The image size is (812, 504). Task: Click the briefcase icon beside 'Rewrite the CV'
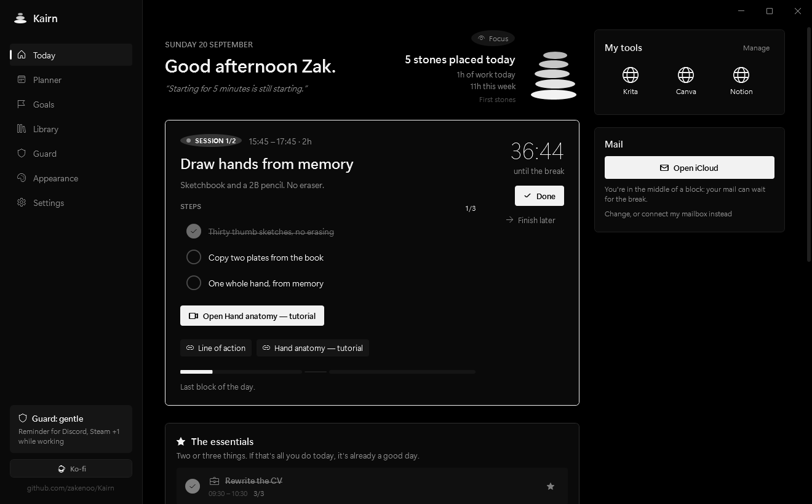click(214, 481)
